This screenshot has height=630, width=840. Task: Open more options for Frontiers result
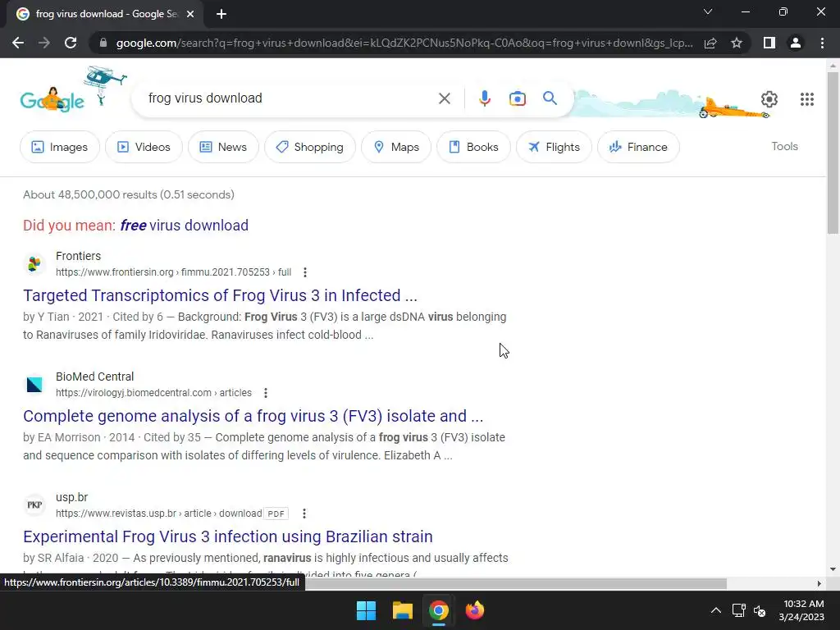point(305,272)
